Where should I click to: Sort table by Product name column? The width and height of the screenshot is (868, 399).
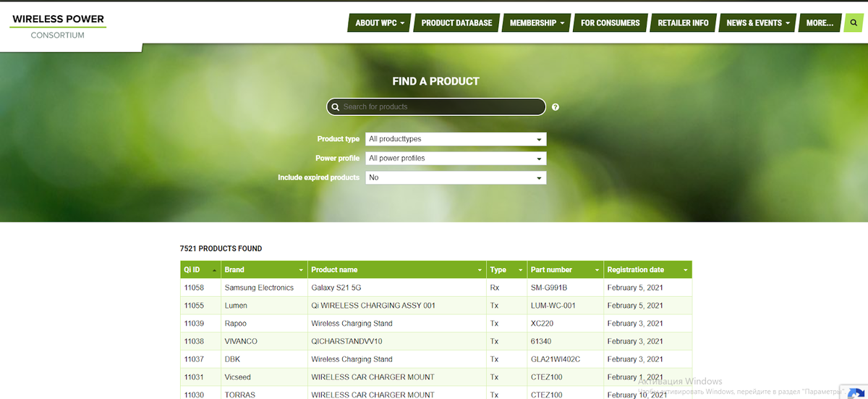click(x=397, y=269)
